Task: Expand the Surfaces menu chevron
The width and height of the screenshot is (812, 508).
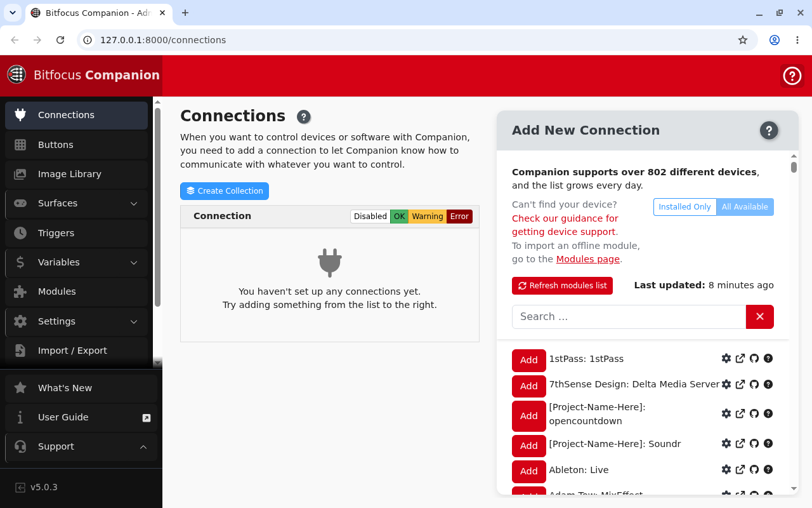Action: (x=134, y=204)
